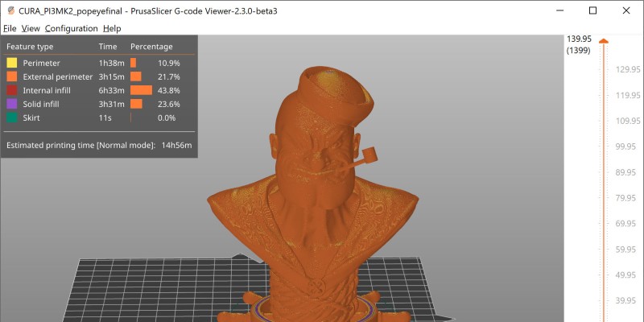Click the Feature type column header
Image resolution: width=644 pixels, height=322 pixels.
pyautogui.click(x=30, y=47)
